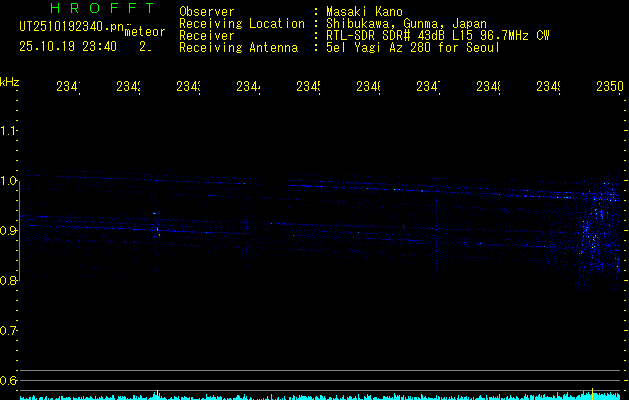629x400 pixels.
Task: Click the dense signal burst near 2350
Action: click(598, 220)
